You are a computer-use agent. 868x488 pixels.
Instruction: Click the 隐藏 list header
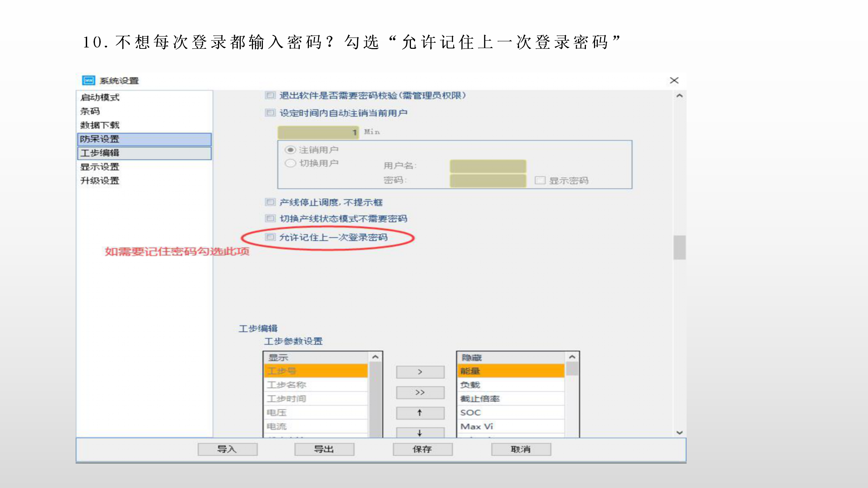[512, 358]
